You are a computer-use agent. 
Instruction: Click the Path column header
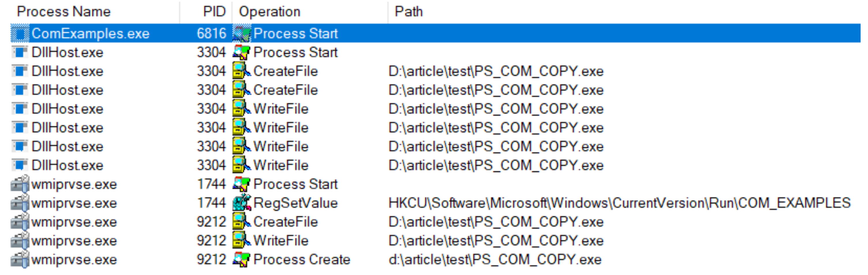click(408, 12)
